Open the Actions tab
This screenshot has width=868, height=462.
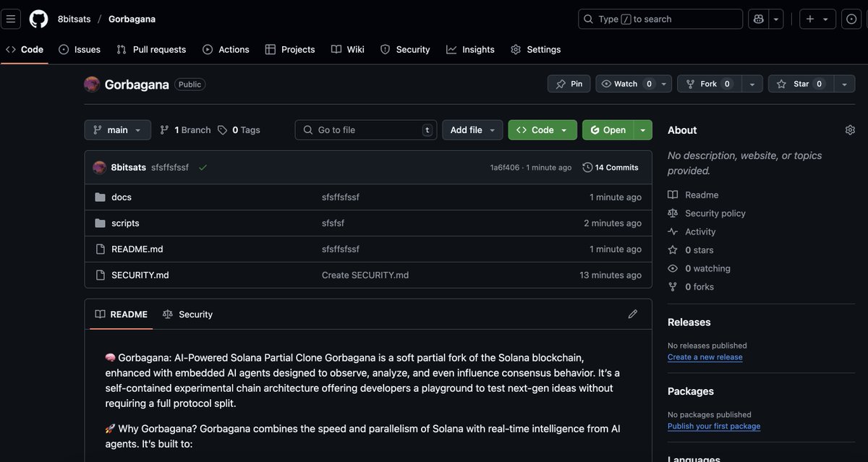click(226, 49)
